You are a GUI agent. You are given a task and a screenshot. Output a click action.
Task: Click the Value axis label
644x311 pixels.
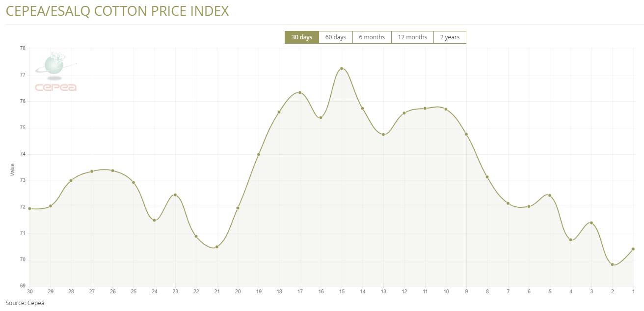[13, 170]
